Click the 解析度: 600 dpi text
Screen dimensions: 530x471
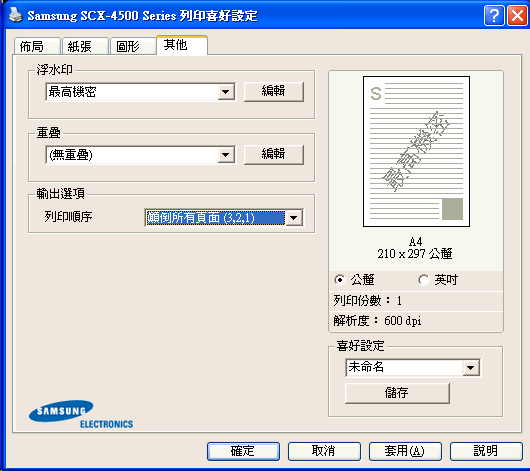point(377,321)
